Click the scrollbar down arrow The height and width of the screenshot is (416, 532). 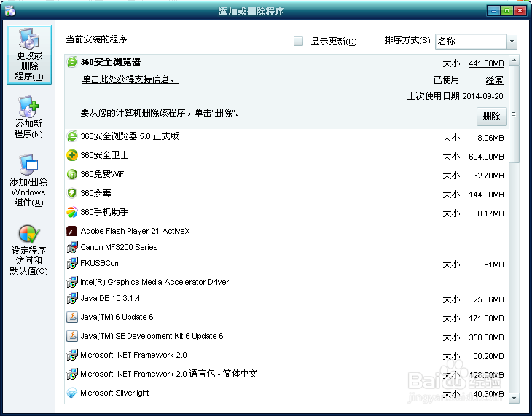point(514,398)
